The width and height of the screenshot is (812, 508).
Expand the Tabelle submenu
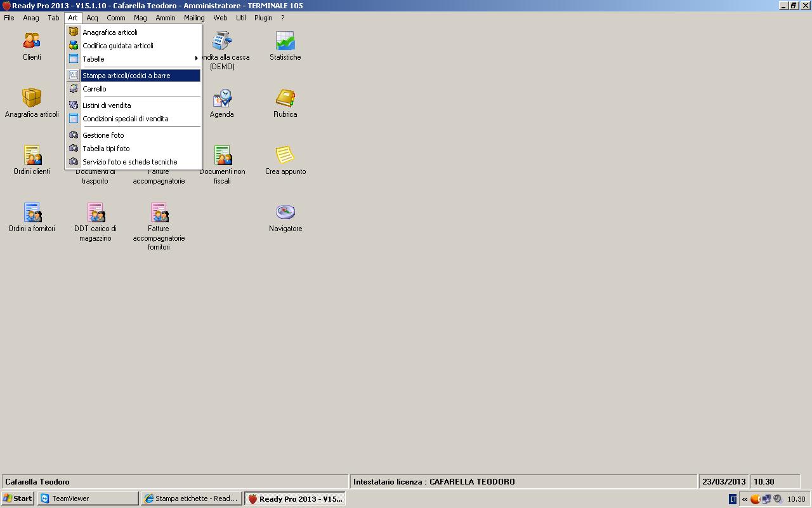click(133, 59)
